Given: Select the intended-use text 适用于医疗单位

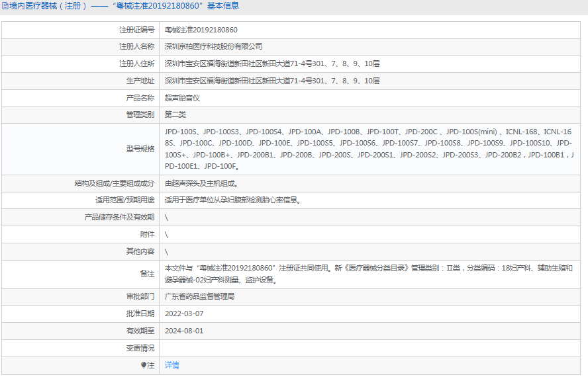Looking at the screenshot, I should click(x=232, y=200).
